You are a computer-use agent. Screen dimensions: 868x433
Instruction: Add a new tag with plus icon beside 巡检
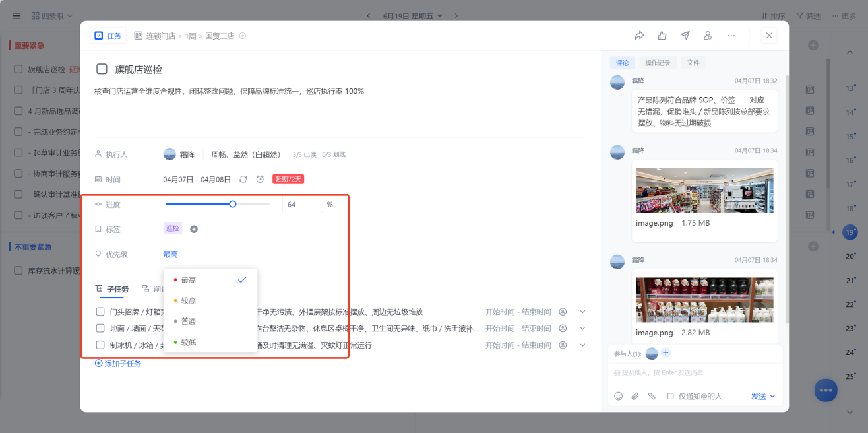tap(194, 229)
